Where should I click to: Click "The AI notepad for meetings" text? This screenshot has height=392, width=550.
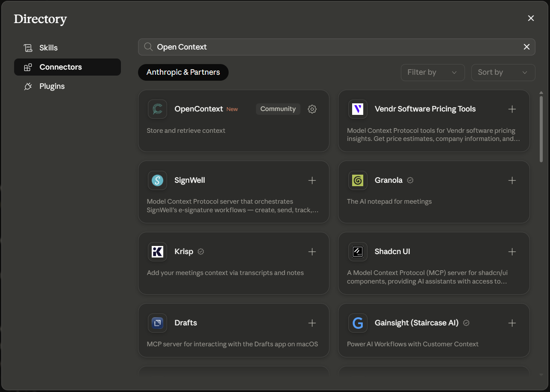click(389, 202)
